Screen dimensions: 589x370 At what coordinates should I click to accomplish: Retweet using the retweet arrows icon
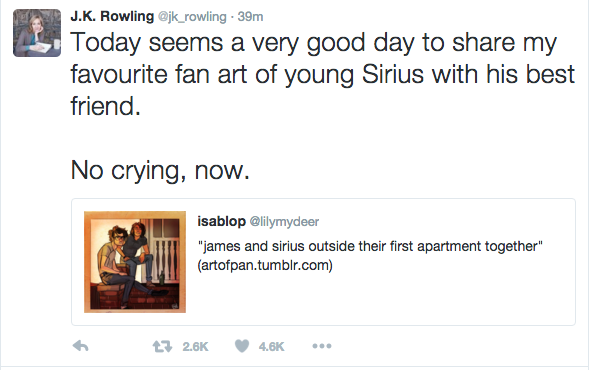click(162, 346)
